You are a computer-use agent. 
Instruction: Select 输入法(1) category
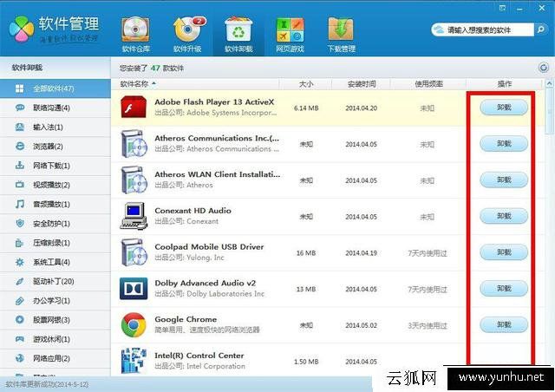point(55,127)
